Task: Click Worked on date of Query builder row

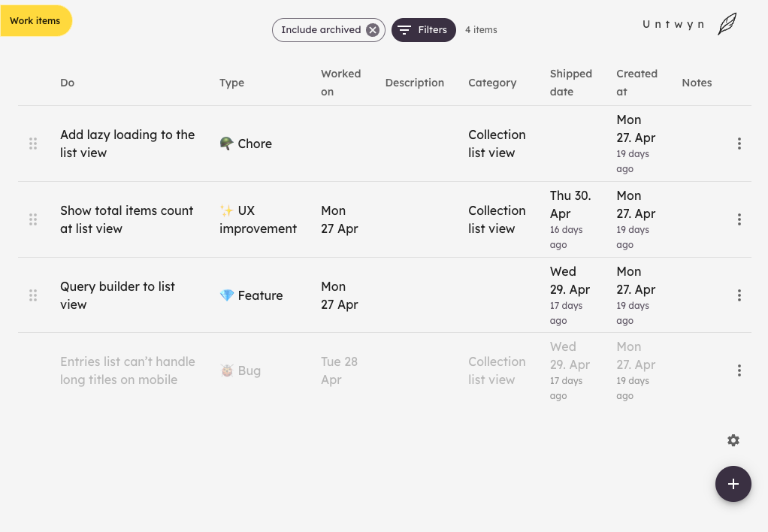Action: tap(340, 295)
